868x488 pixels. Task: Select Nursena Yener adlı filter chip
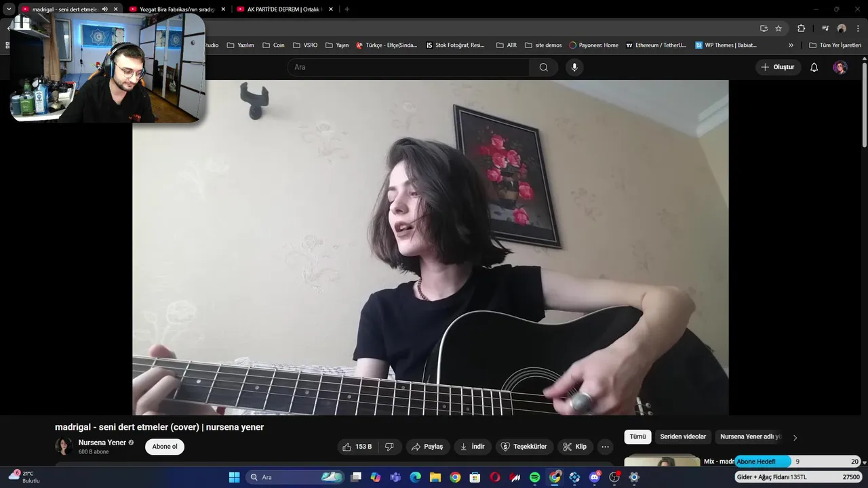(x=750, y=437)
